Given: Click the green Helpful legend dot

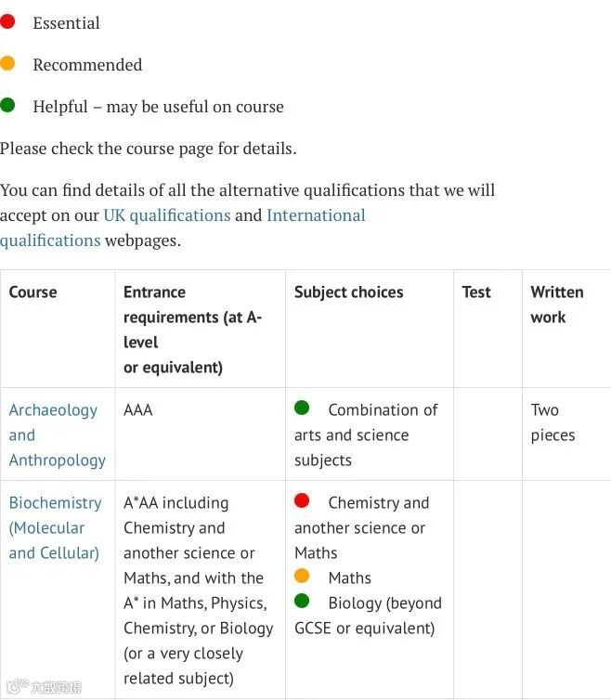Looking at the screenshot, I should pyautogui.click(x=7, y=105).
